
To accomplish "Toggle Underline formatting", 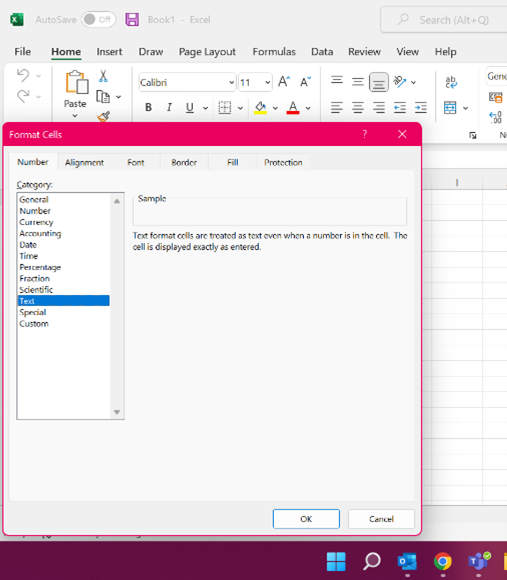I will (x=190, y=108).
